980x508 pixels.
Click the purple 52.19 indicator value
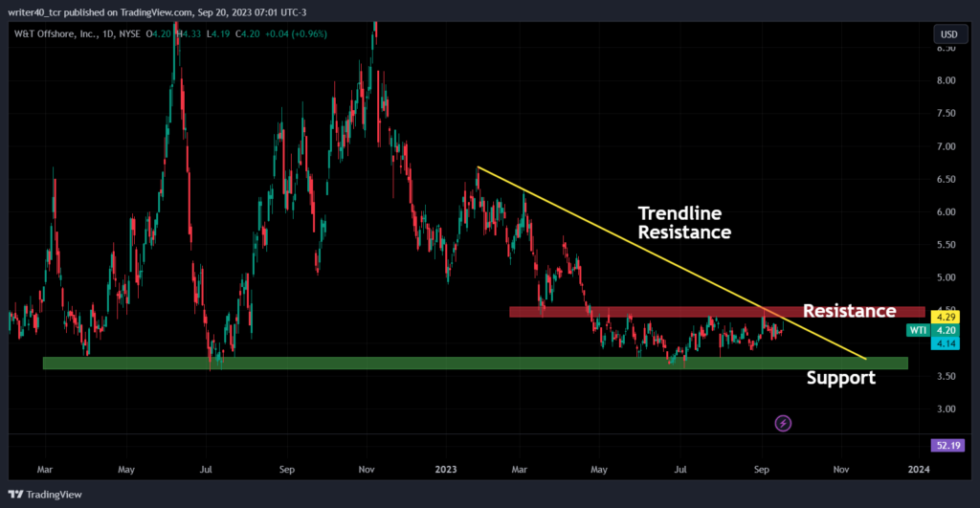948,446
